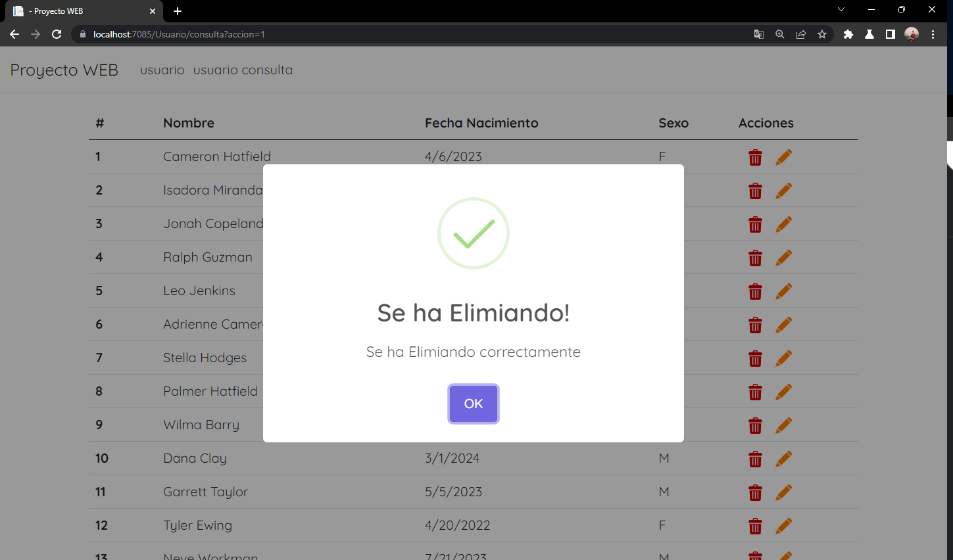This screenshot has height=560, width=953.
Task: Open the share icon in the toolbar
Action: click(801, 34)
